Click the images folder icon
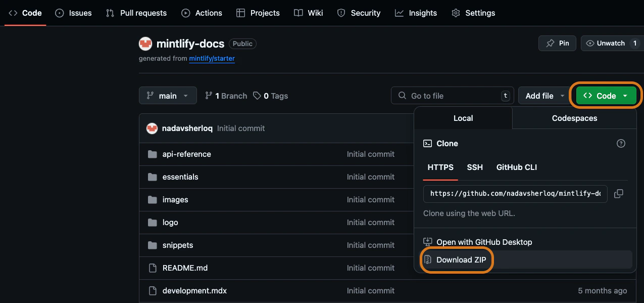This screenshot has height=303, width=644. coord(153,200)
